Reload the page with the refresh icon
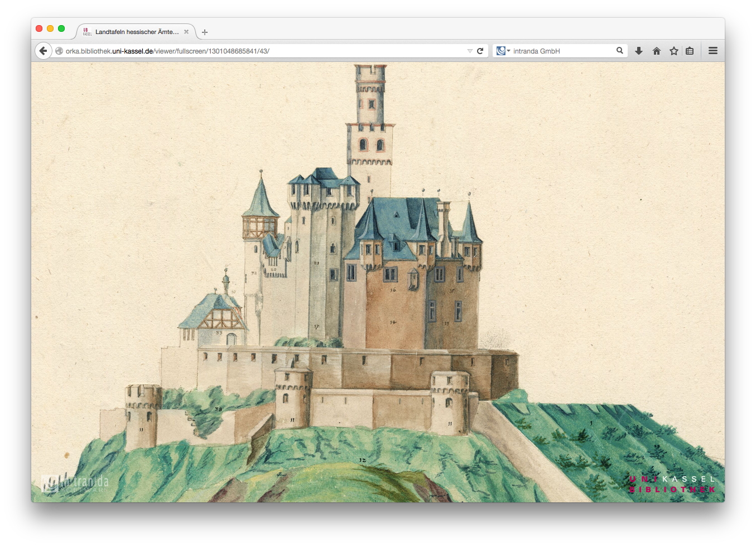 (x=480, y=51)
